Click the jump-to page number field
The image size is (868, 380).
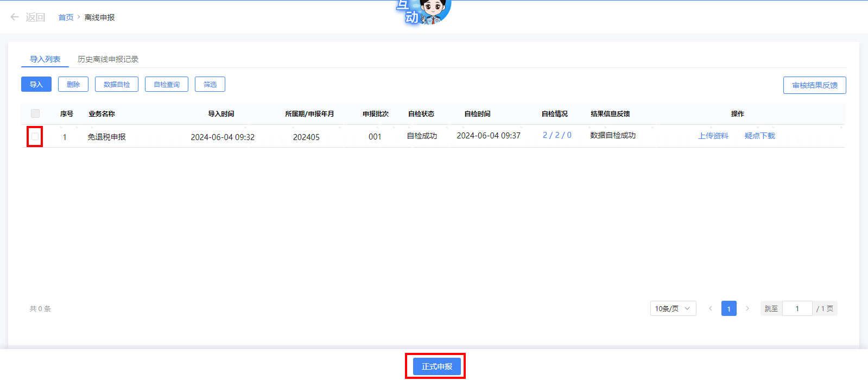click(x=797, y=308)
